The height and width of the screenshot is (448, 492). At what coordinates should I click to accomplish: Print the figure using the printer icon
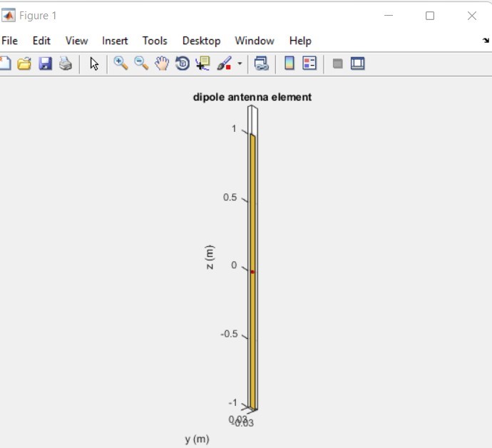pos(66,63)
